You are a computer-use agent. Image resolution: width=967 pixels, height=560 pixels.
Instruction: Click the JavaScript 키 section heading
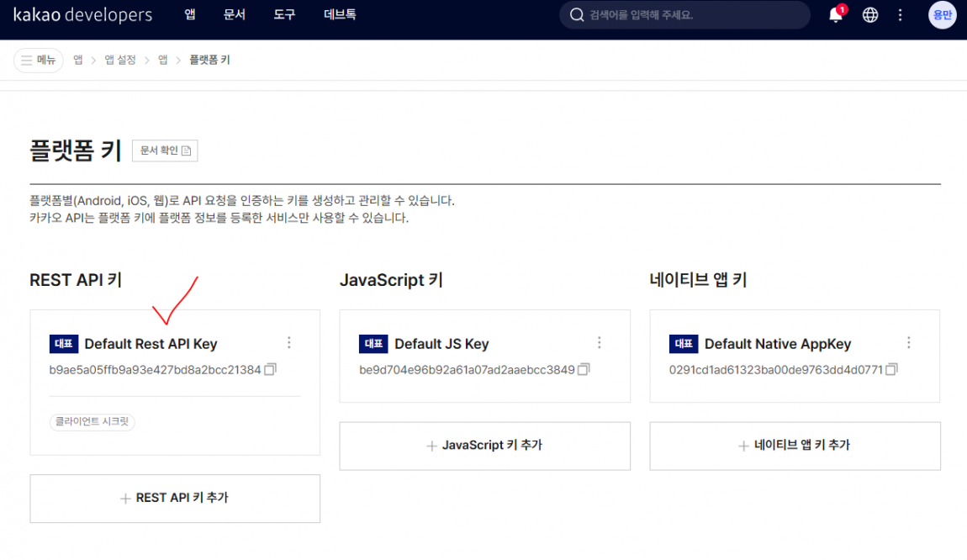(392, 280)
